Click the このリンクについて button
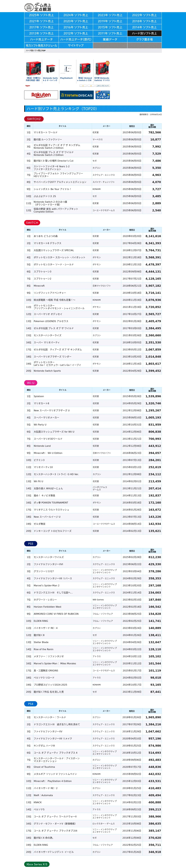The width and height of the screenshot is (186, 868). pyautogui.click(x=102, y=86)
